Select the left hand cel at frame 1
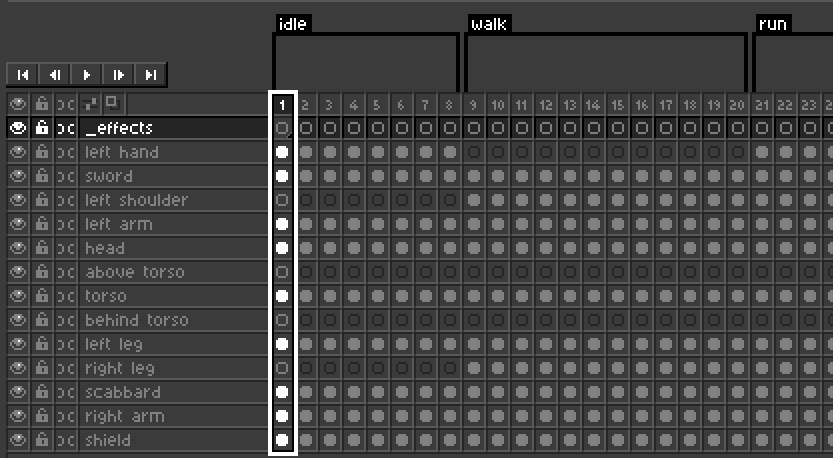 pyautogui.click(x=282, y=152)
